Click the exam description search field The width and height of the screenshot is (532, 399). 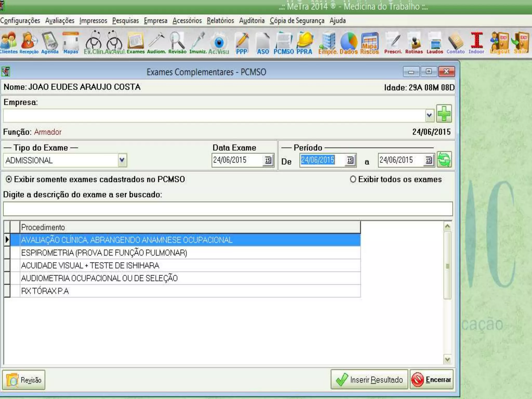[x=228, y=209]
